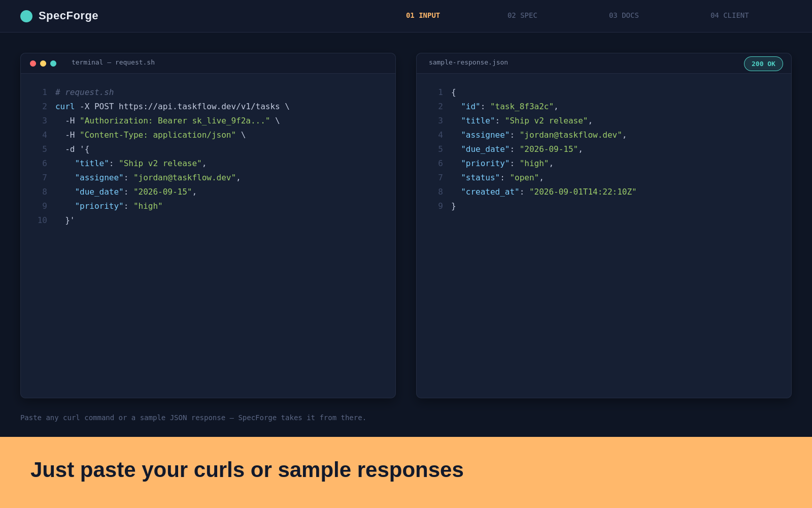Click the "title" line in sample-response.json
Screen dimensions: 812x508
click(527, 121)
